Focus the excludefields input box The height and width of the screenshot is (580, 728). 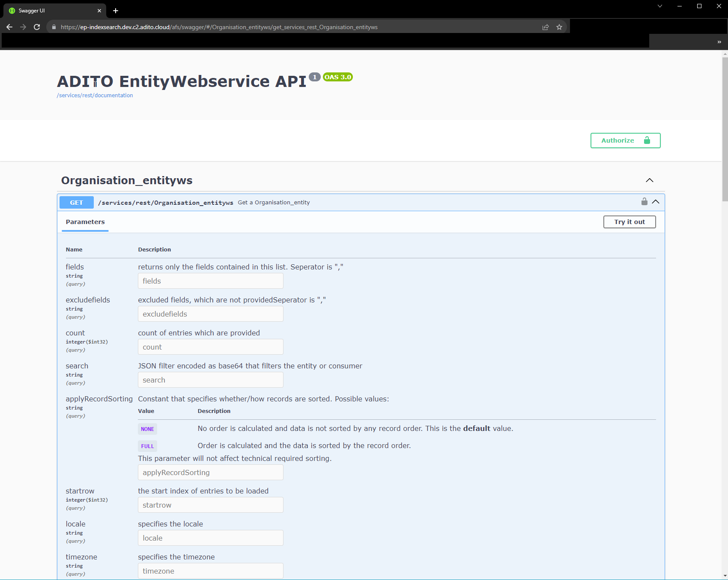click(211, 314)
